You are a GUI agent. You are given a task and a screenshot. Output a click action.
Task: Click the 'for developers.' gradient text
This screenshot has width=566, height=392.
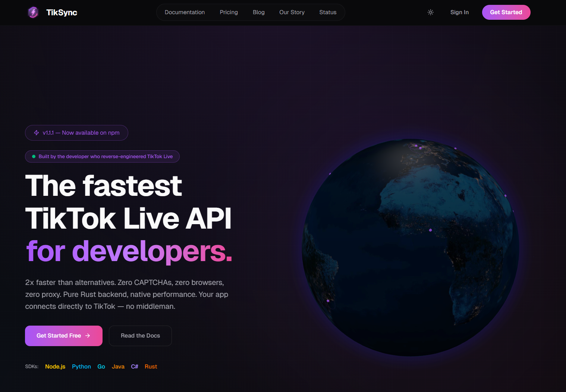coord(129,251)
